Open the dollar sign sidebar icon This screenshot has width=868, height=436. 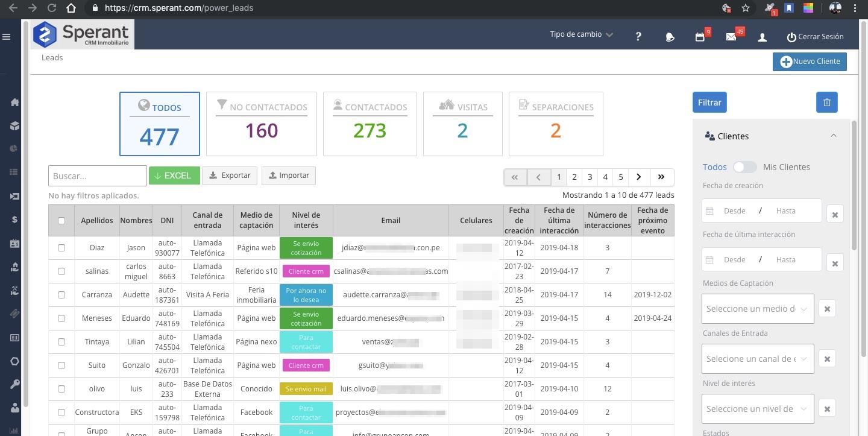pyautogui.click(x=15, y=220)
